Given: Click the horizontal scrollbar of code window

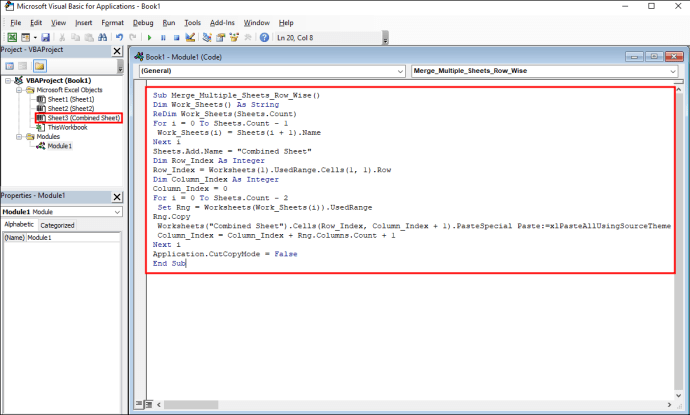Looking at the screenshot, I should 414,404.
